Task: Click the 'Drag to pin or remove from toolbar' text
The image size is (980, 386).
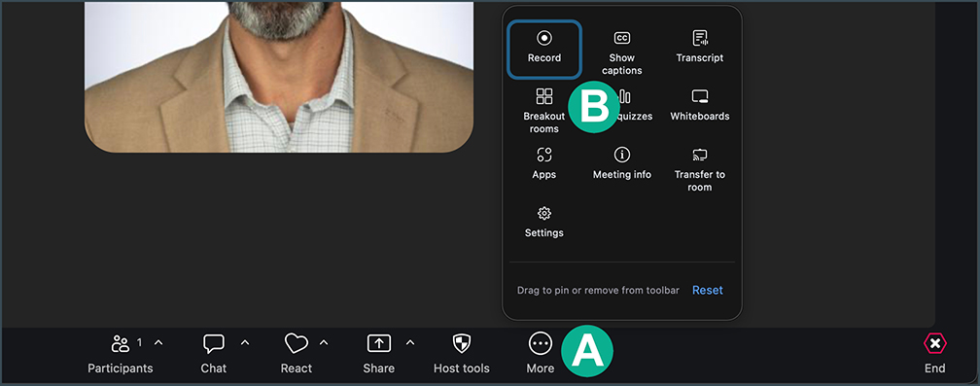Action: point(598,290)
